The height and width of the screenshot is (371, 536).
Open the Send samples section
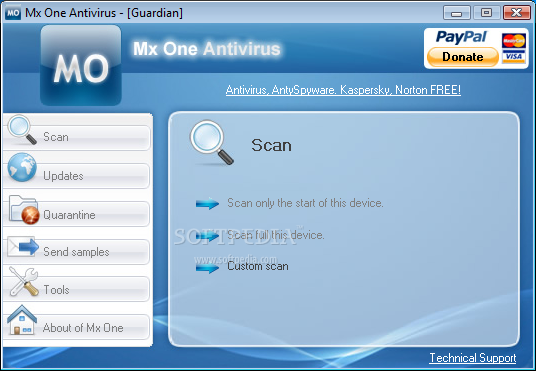coord(77,252)
